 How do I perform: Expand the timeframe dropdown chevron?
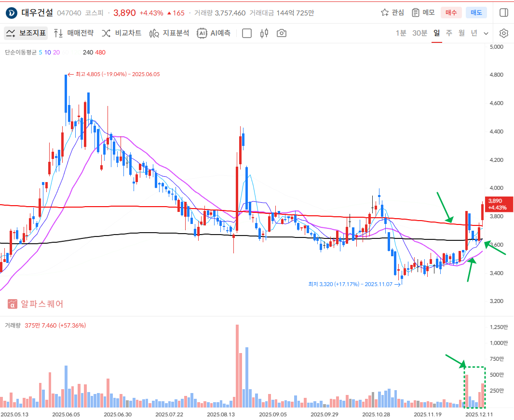(x=486, y=33)
